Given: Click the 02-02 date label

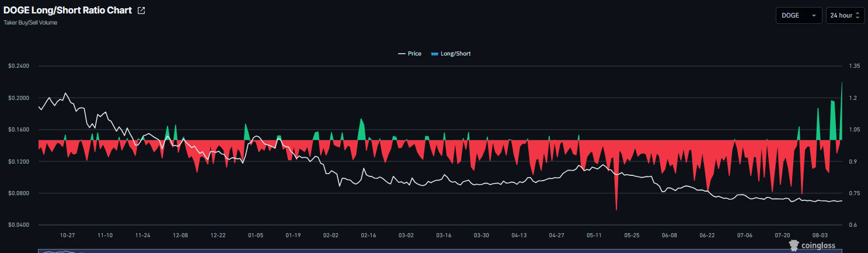Looking at the screenshot, I should [x=331, y=235].
